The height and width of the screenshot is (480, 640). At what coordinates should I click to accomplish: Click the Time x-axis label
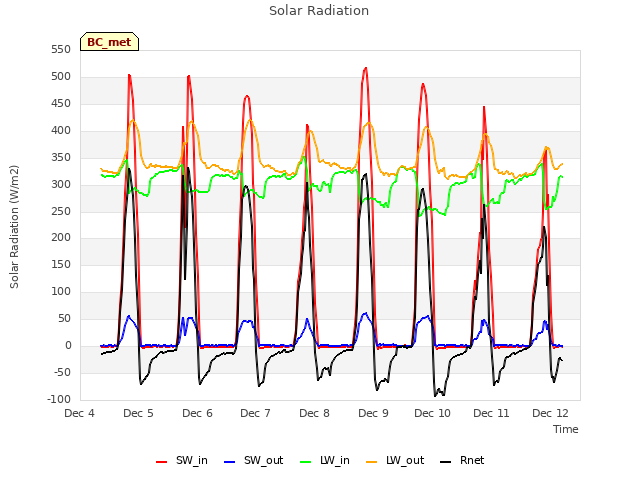click(566, 429)
